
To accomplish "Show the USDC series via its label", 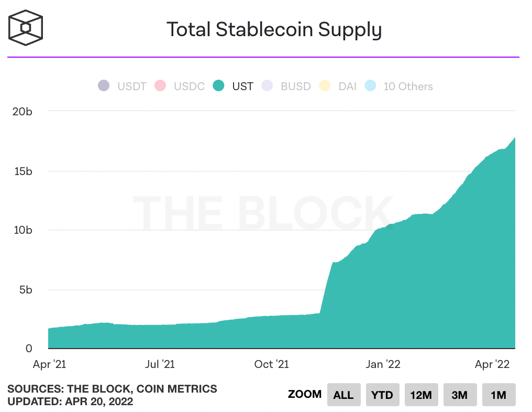I will 189,86.
